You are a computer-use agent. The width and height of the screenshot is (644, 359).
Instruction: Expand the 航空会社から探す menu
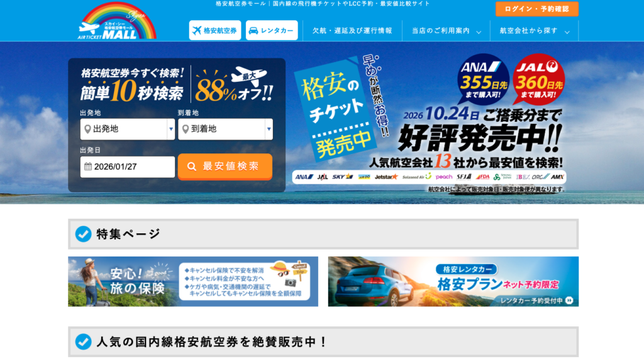[534, 31]
